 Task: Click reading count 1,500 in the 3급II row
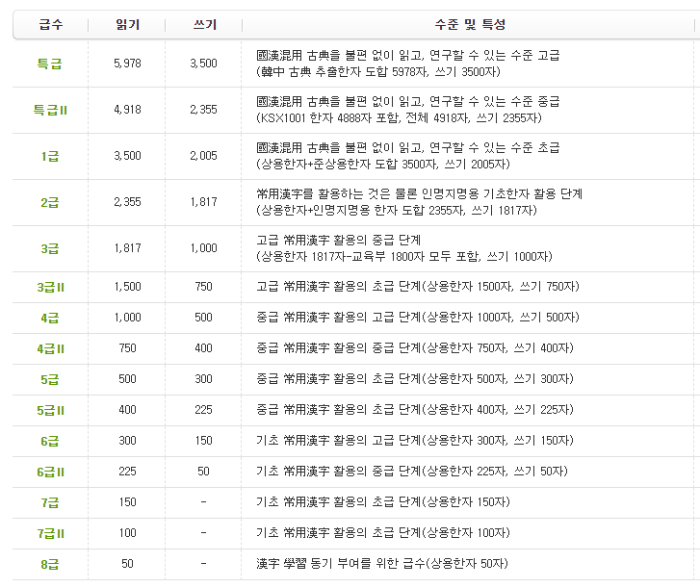pos(127,287)
